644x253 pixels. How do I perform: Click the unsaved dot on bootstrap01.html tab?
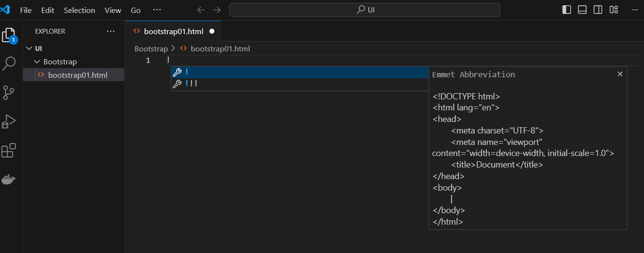tap(212, 31)
